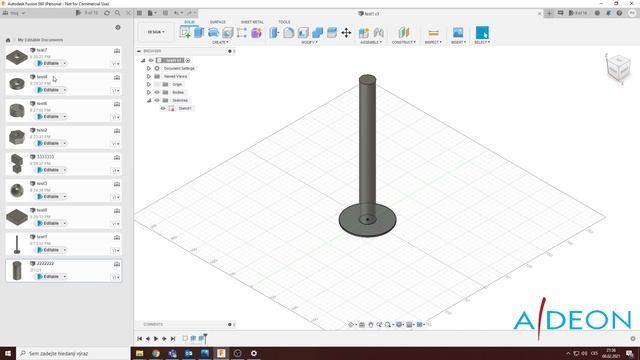Open the ASSEMBLE dropdown menu
Image resolution: width=640 pixels, height=360 pixels.
[371, 42]
